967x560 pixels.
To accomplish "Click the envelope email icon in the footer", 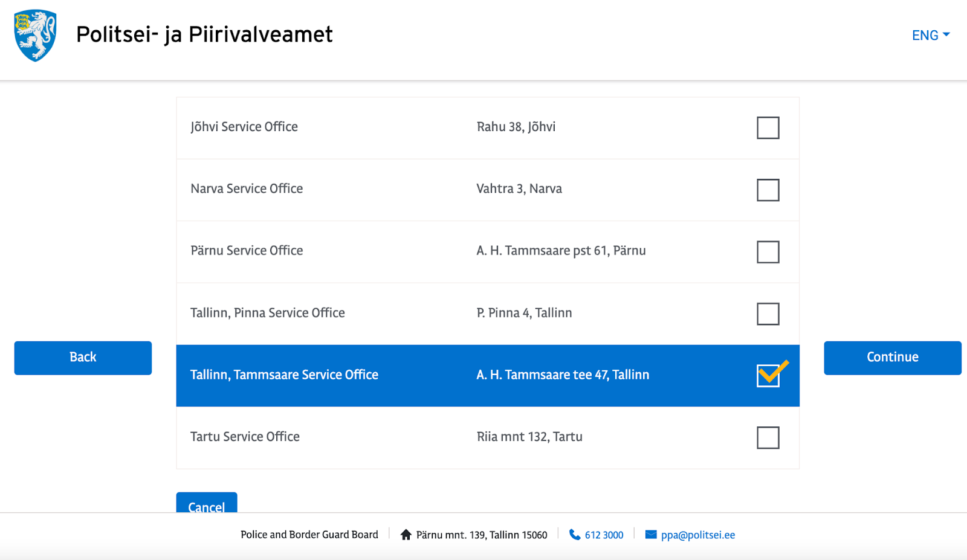I will 651,535.
